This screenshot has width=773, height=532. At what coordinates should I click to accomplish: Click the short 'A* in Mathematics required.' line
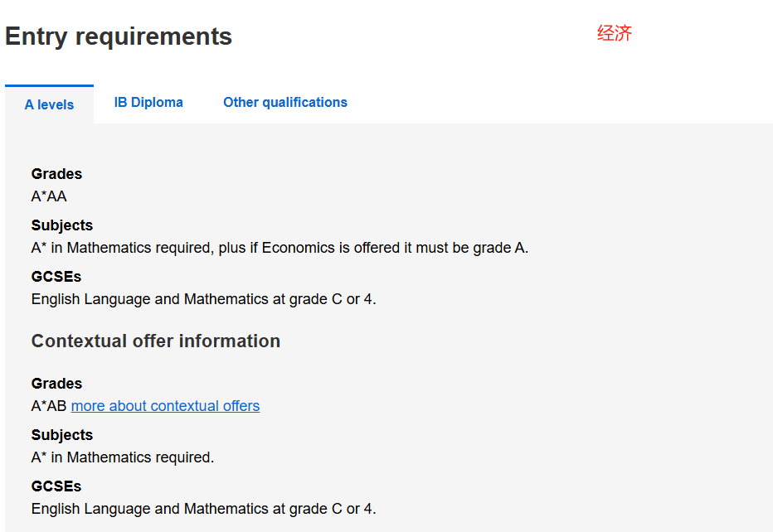[123, 457]
